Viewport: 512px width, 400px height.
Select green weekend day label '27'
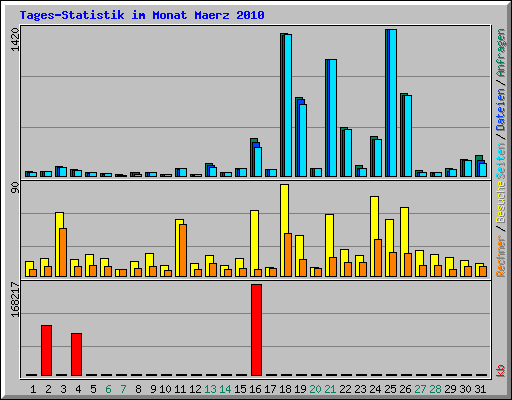(420, 389)
